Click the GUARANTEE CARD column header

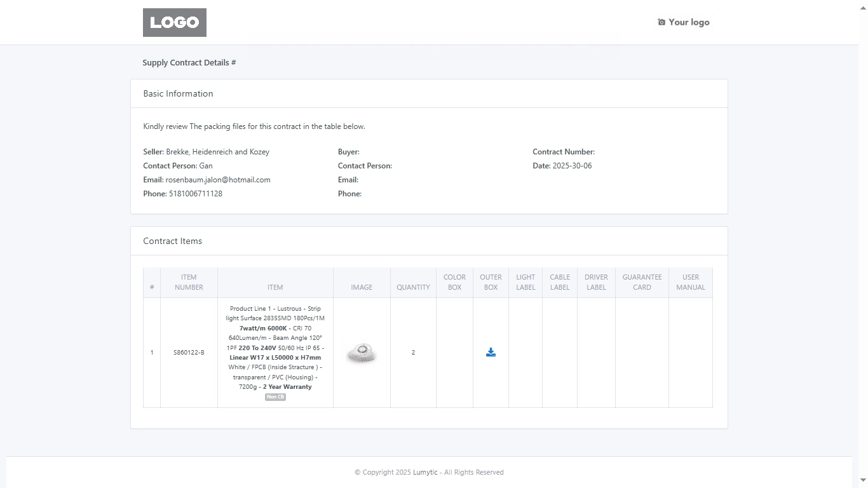pyautogui.click(x=642, y=282)
